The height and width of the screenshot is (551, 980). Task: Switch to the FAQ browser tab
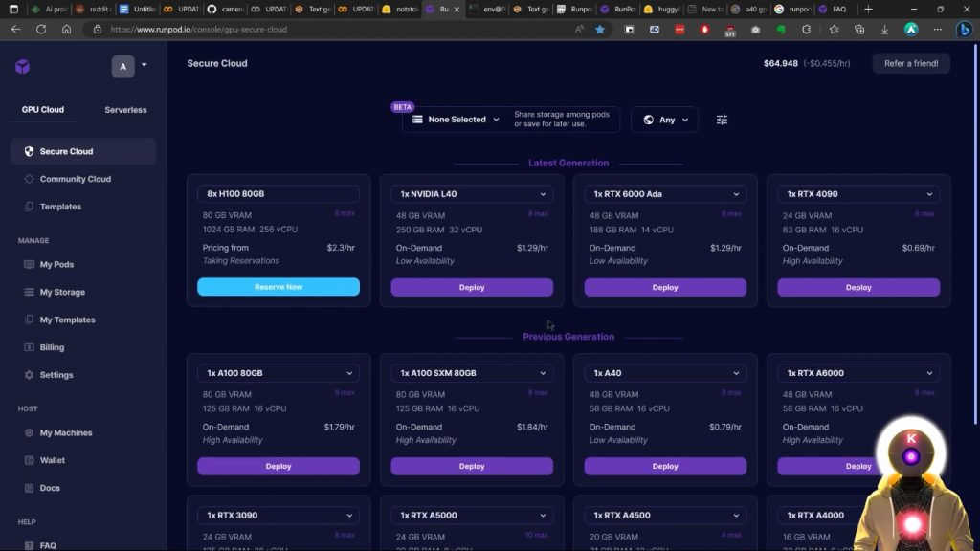[835, 9]
